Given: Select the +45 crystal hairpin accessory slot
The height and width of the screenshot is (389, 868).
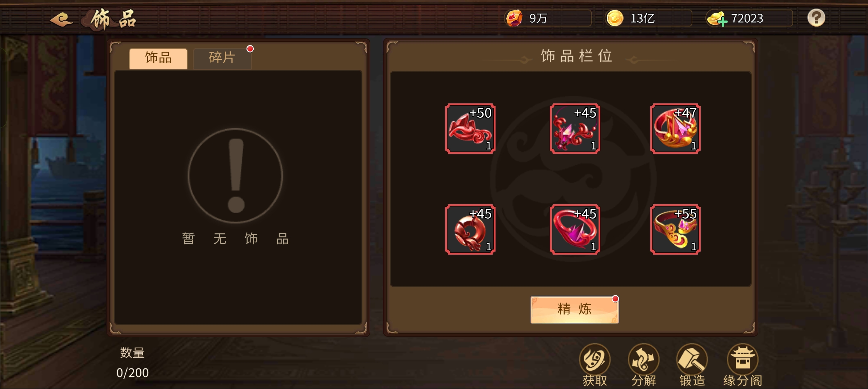Looking at the screenshot, I should (575, 129).
